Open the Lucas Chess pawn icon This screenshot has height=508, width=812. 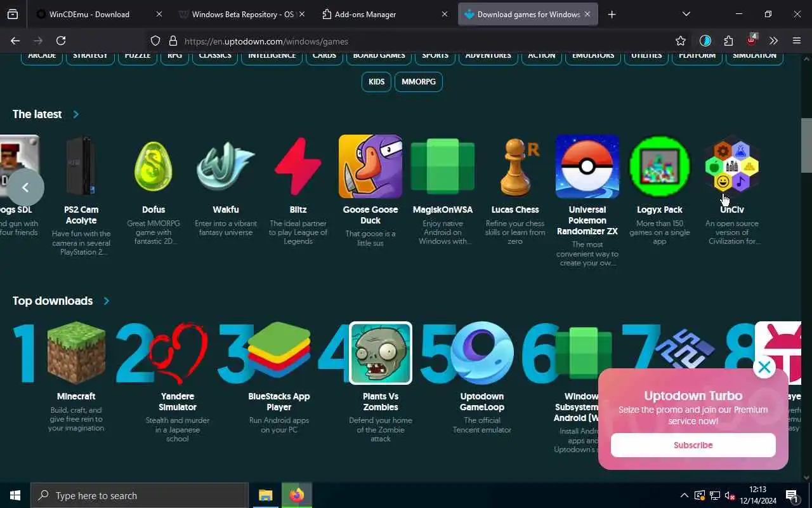pyautogui.click(x=515, y=166)
